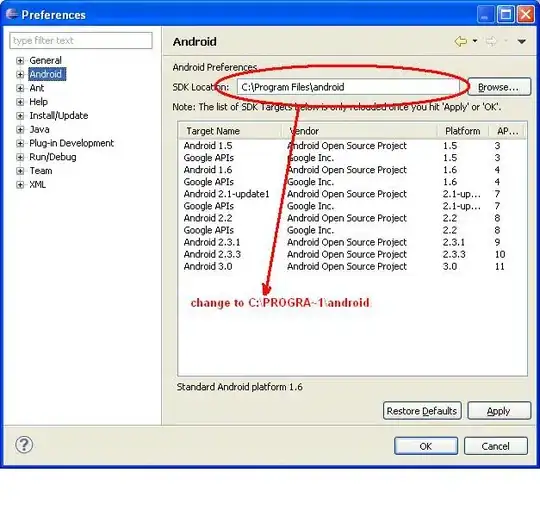Select Android preferences category
540x529 pixels.
(x=46, y=74)
